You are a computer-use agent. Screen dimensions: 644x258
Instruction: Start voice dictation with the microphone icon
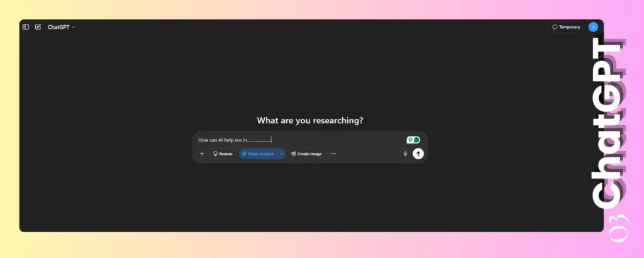pos(406,154)
